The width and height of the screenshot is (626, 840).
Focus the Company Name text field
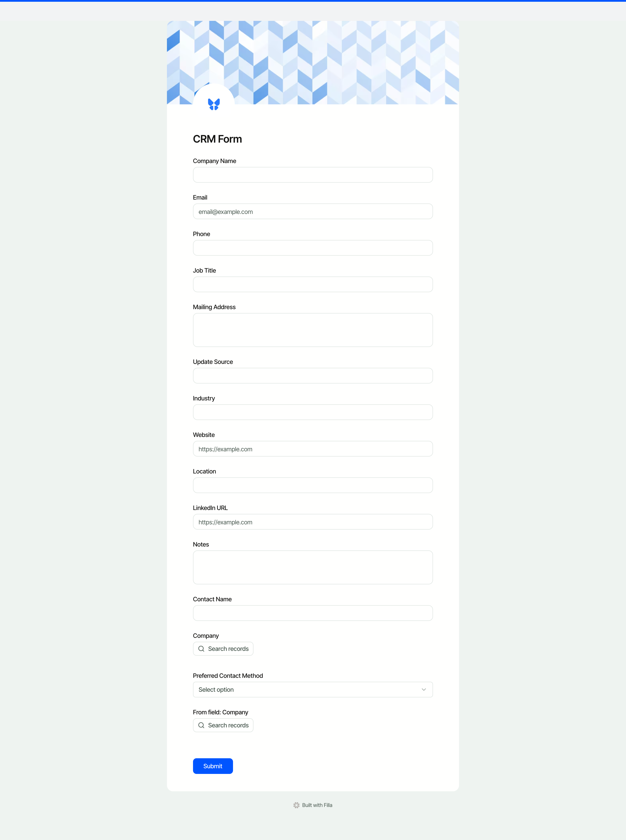[313, 175]
